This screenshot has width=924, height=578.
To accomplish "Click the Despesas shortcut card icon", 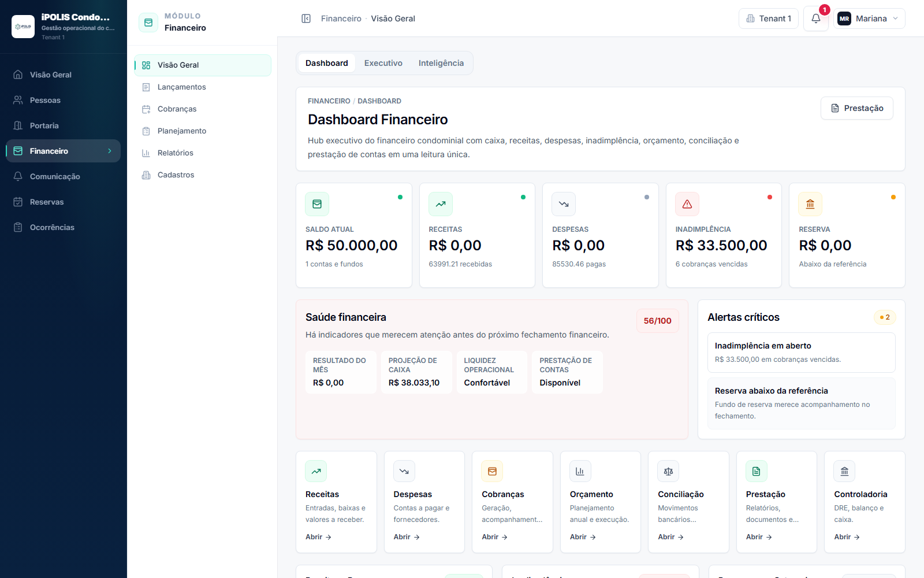I will pos(404,471).
